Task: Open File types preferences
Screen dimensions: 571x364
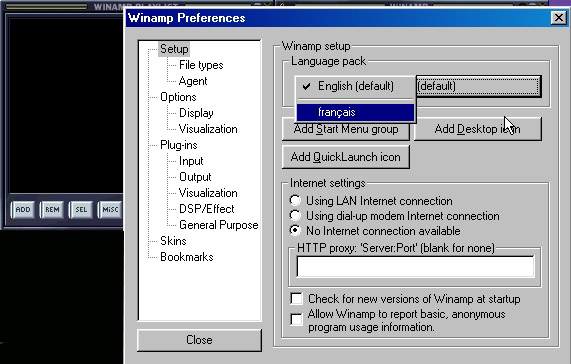Action: 201,65
